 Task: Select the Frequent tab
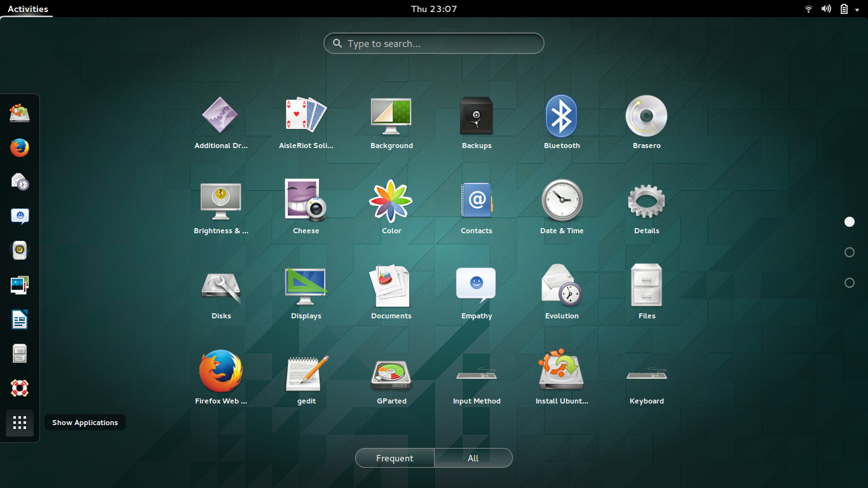pos(394,457)
